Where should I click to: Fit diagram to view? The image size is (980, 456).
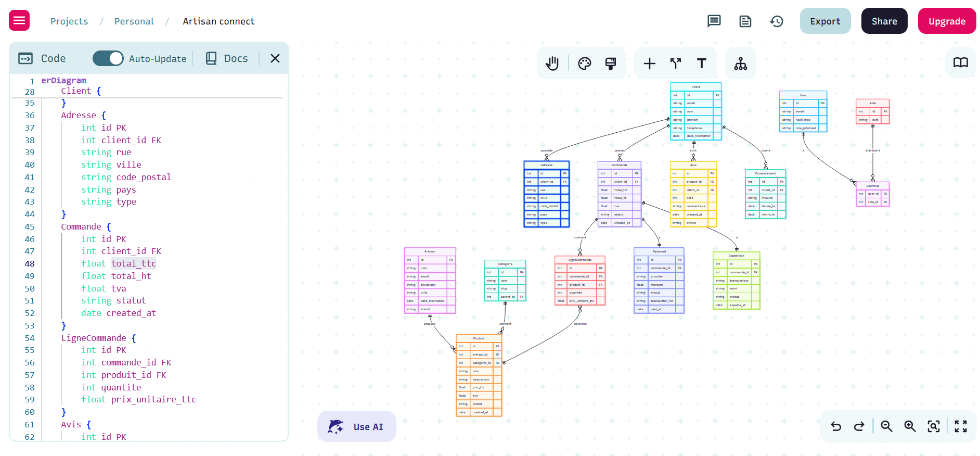pos(934,426)
